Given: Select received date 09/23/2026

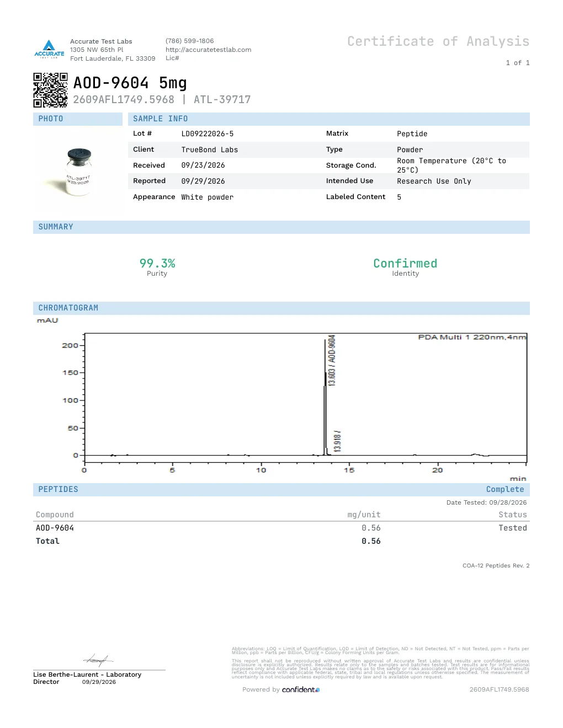Looking at the screenshot, I should pos(203,165).
